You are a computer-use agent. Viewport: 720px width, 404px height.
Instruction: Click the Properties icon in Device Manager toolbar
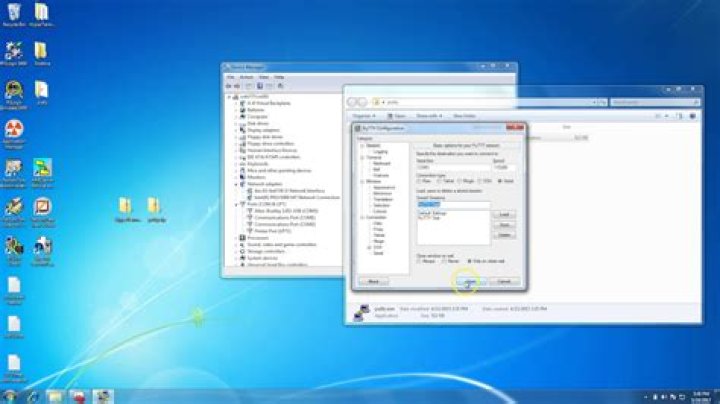[260, 86]
